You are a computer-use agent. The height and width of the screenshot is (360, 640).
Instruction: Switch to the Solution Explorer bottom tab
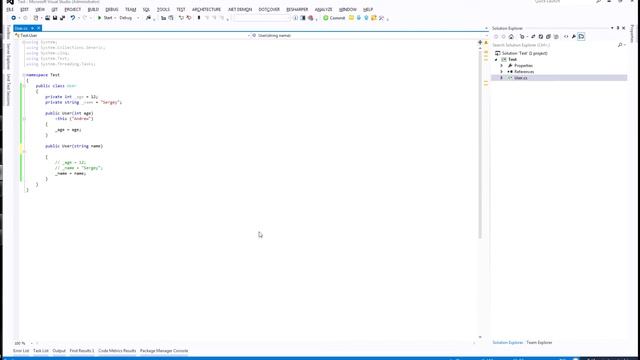click(507, 342)
